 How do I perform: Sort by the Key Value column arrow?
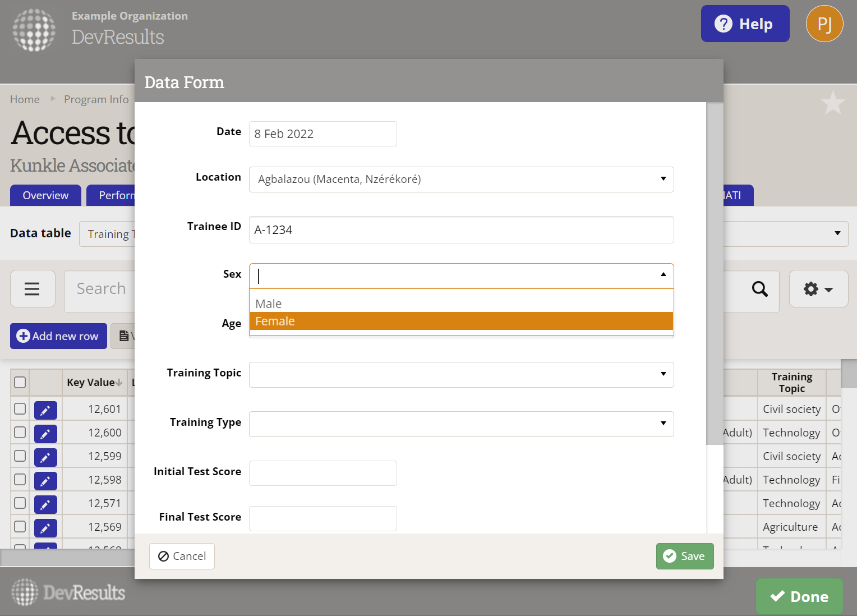click(119, 383)
